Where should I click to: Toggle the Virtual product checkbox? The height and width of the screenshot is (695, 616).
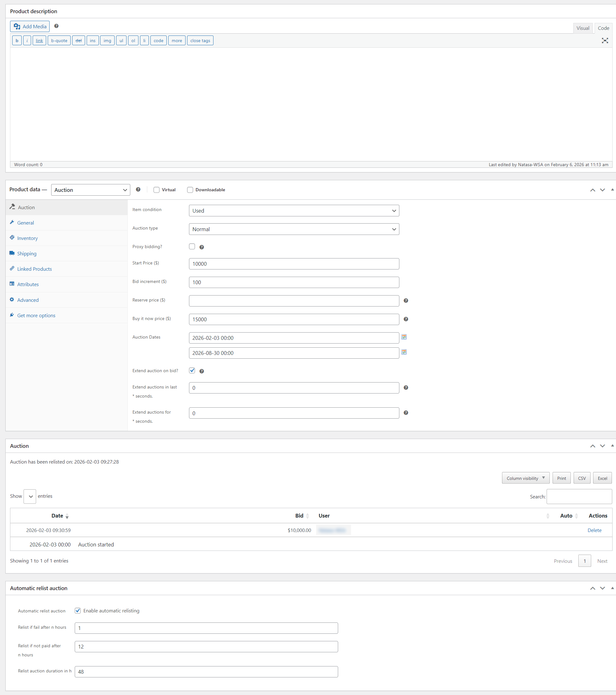tap(156, 190)
